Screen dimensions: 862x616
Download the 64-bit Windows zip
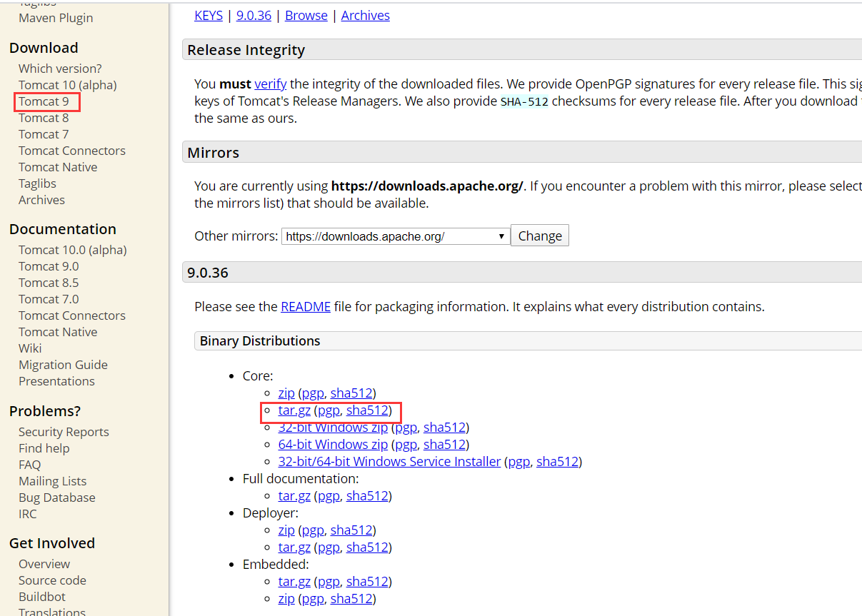pos(333,444)
